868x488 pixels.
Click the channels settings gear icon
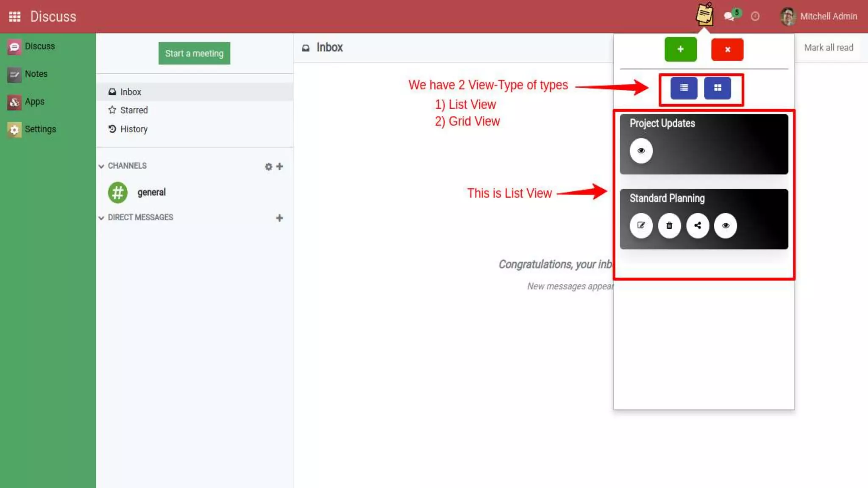(x=268, y=166)
